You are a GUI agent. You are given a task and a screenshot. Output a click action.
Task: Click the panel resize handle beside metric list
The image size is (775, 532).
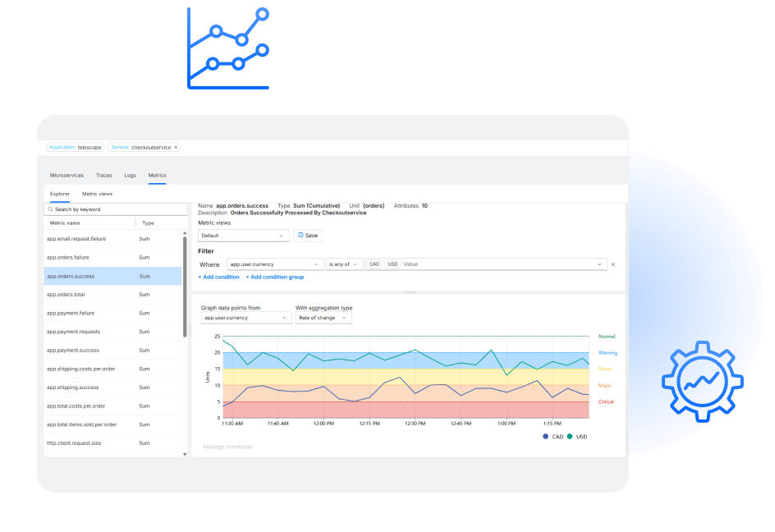(x=190, y=330)
